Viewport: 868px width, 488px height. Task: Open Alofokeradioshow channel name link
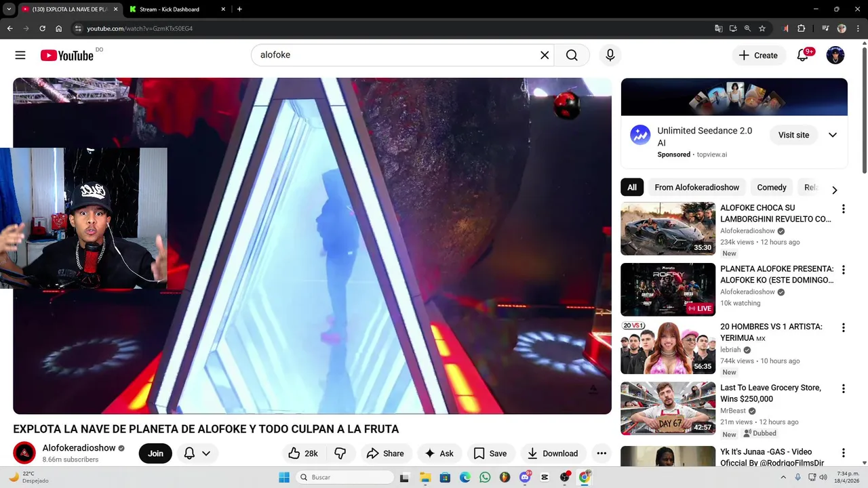click(x=79, y=448)
